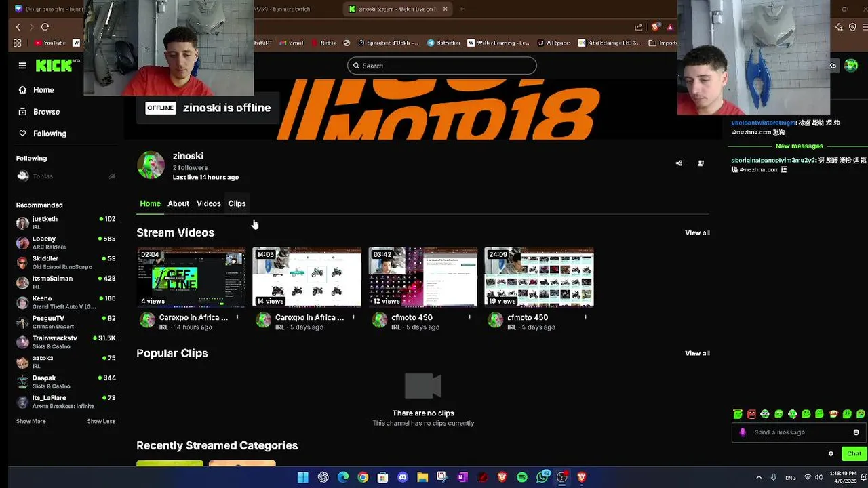This screenshot has height=488, width=868.
Task: Play the 03:42 cfmoto 450 thumbnail
Action: [423, 277]
